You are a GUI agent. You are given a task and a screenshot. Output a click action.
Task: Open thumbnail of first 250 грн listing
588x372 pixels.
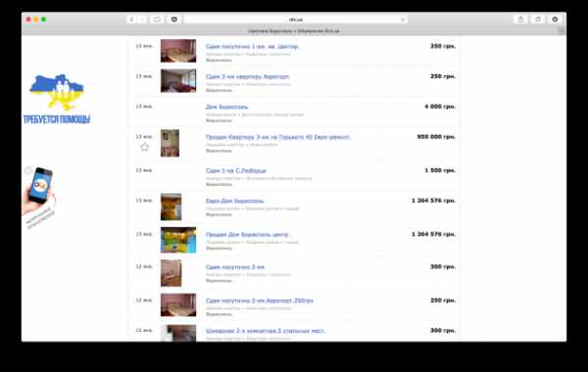(178, 51)
